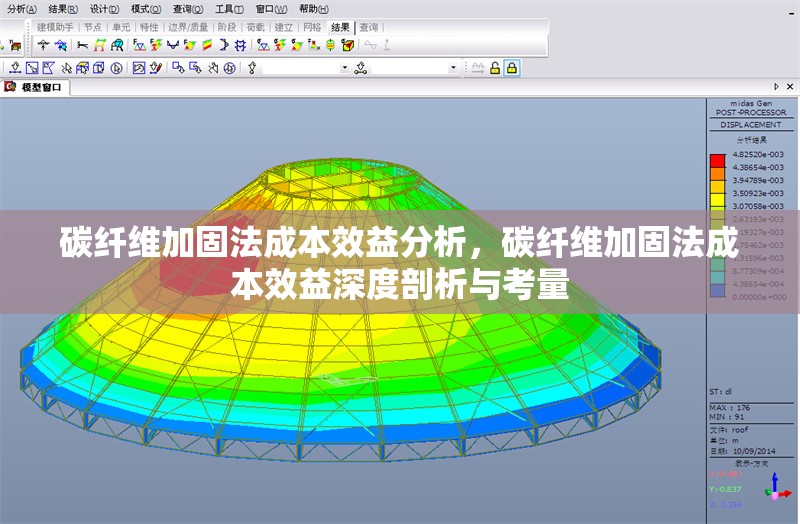
Task: Open truss stresses icon marked S with triangle
Action: [263, 45]
